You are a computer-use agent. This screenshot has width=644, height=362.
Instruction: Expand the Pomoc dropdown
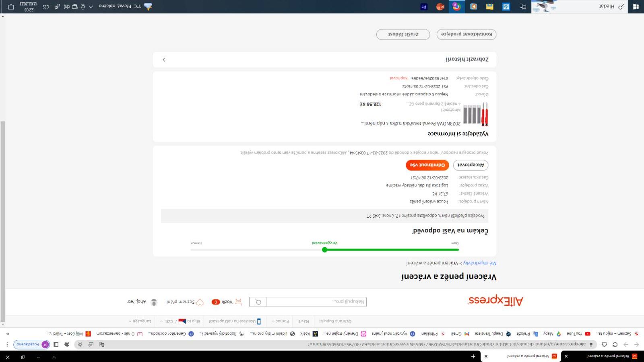point(280,321)
